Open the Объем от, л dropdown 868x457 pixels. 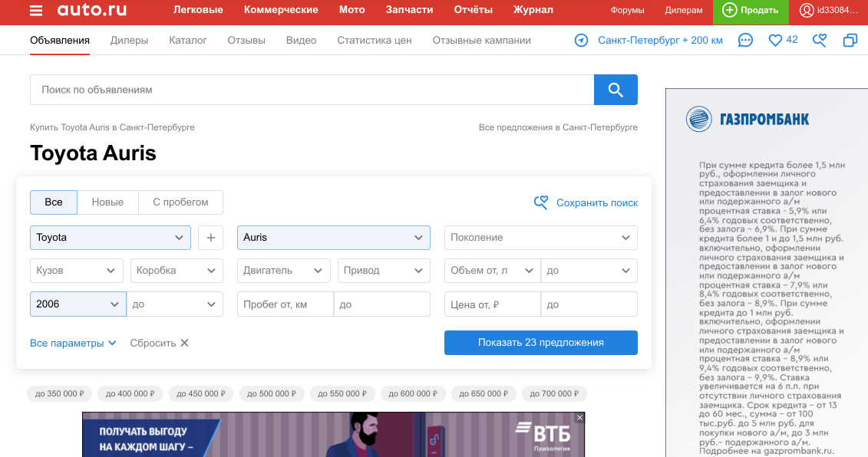[492, 271]
